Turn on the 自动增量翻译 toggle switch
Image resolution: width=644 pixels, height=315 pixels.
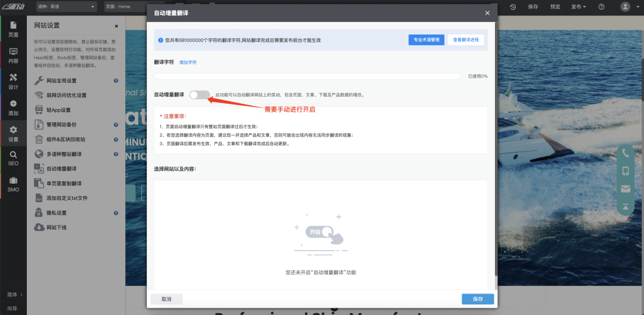pos(200,95)
